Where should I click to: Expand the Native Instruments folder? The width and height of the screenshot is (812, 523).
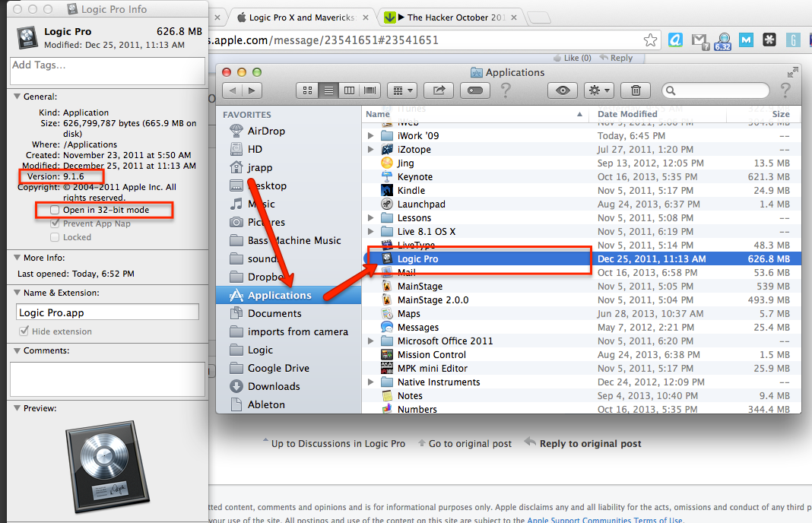pos(371,382)
